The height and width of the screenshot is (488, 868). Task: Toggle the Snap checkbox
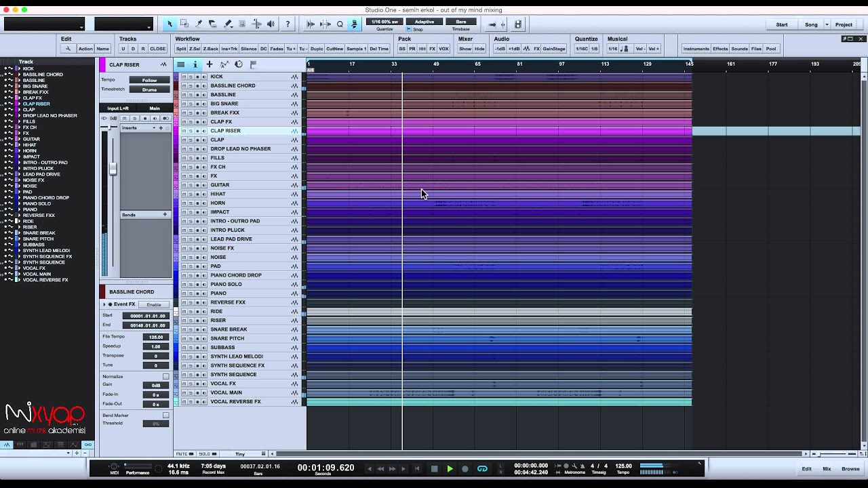[x=409, y=29]
